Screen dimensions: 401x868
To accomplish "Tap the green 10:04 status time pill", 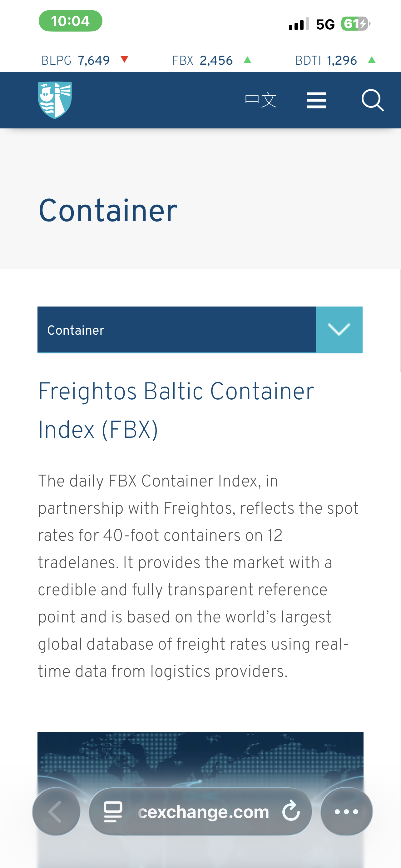I will (70, 21).
